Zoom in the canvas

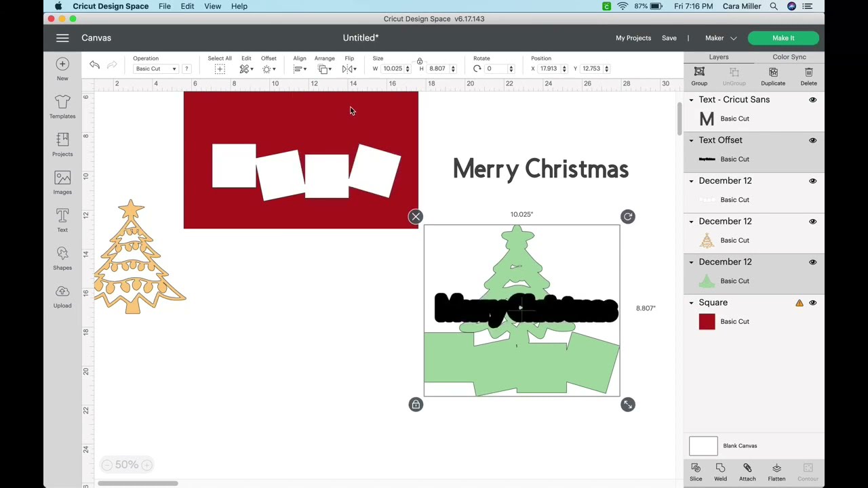146,465
